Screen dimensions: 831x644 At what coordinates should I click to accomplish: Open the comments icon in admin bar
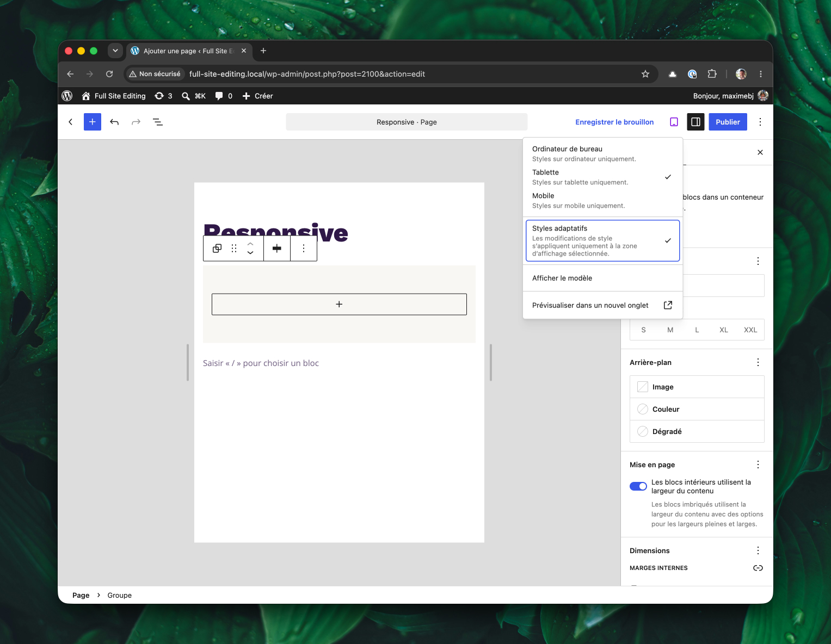tap(224, 96)
